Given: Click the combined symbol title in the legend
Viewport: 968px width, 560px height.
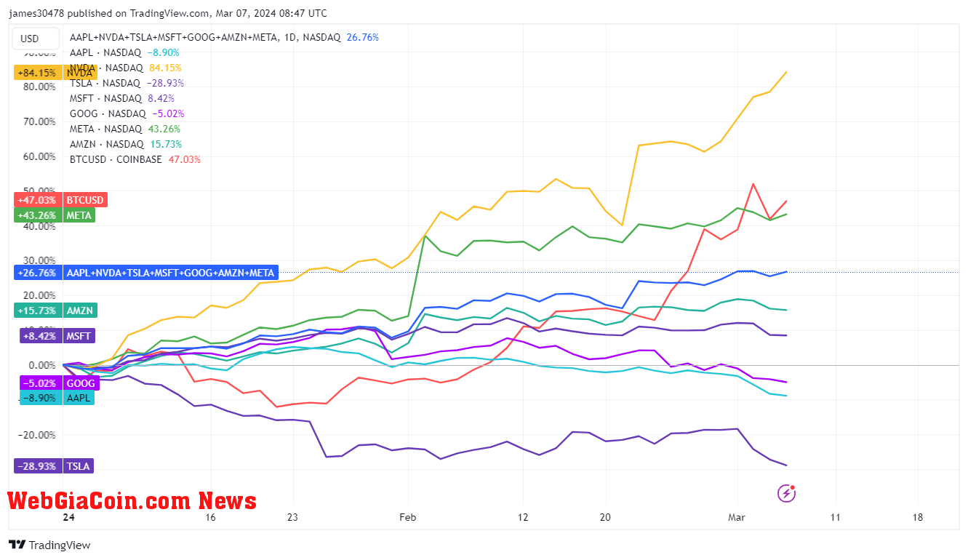Looking at the screenshot, I should [205, 37].
